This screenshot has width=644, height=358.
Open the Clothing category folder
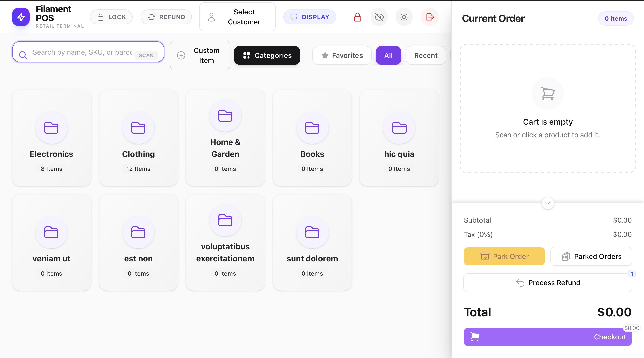click(138, 138)
